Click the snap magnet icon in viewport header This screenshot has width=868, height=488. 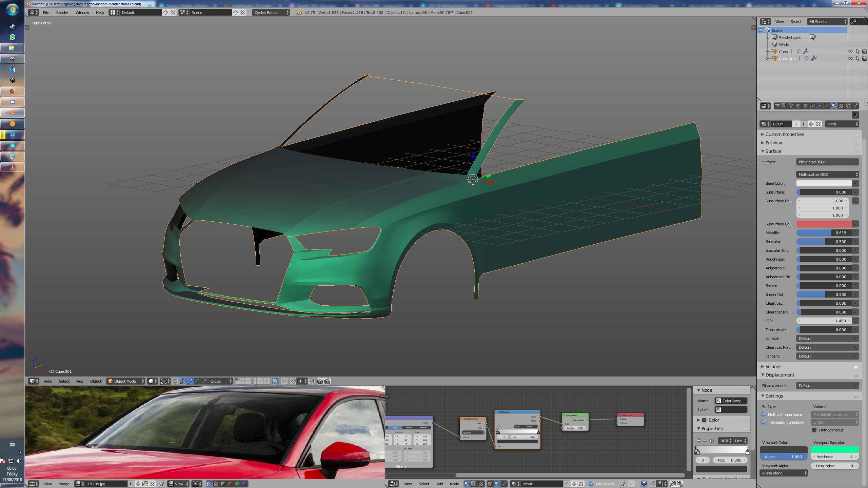(x=293, y=381)
